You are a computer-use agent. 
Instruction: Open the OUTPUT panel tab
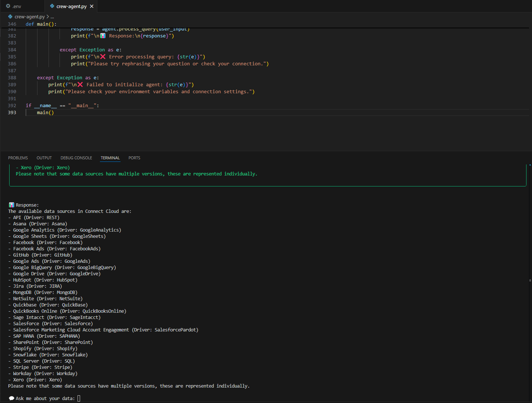click(44, 158)
